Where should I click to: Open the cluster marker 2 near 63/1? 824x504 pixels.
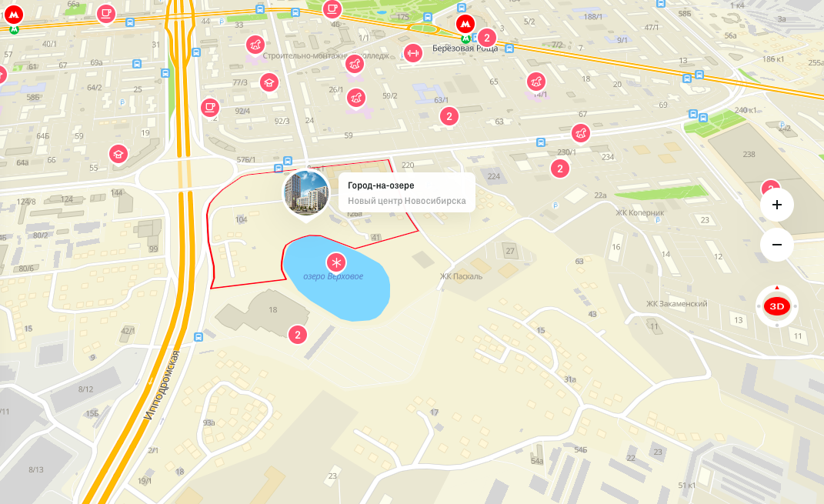(449, 116)
